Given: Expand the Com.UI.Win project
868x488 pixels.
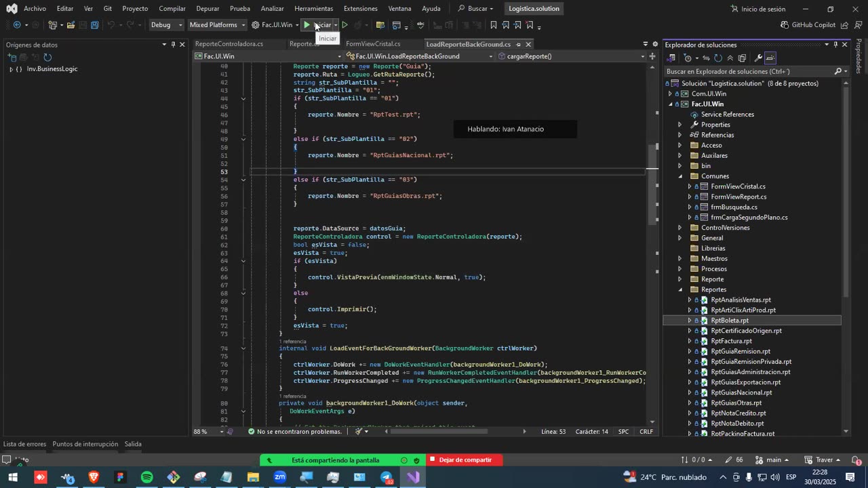Looking at the screenshot, I should [670, 94].
